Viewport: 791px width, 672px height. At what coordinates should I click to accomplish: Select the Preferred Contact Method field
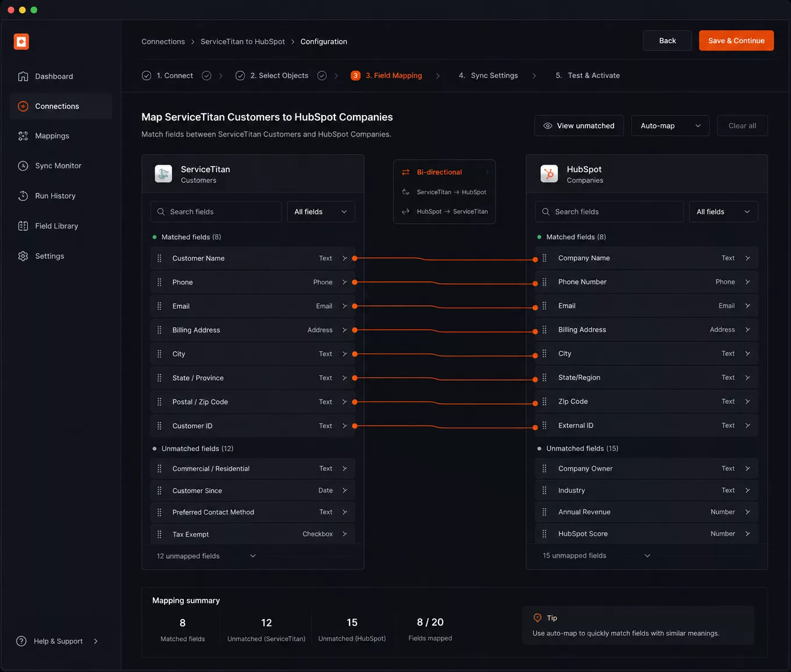[252, 512]
